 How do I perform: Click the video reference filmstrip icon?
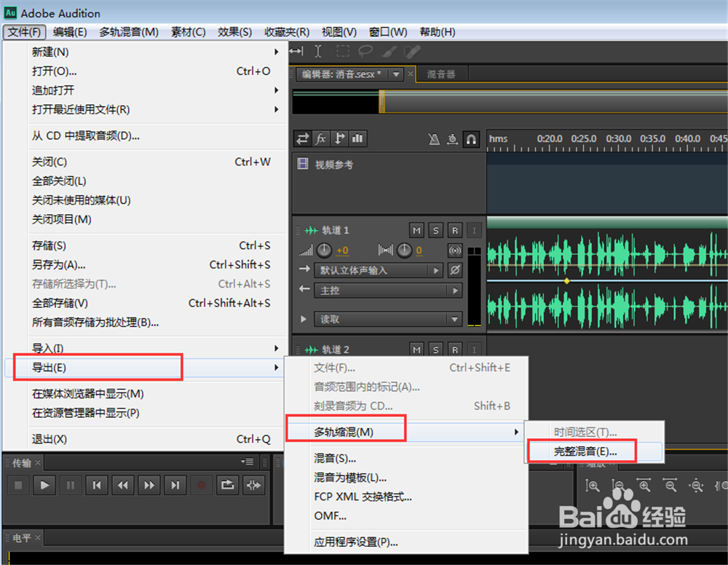303,163
